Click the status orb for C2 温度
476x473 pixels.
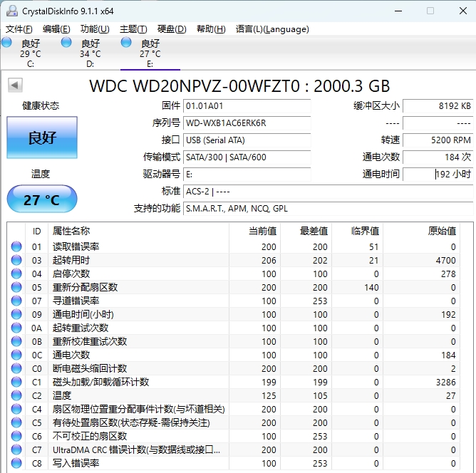tap(16, 395)
